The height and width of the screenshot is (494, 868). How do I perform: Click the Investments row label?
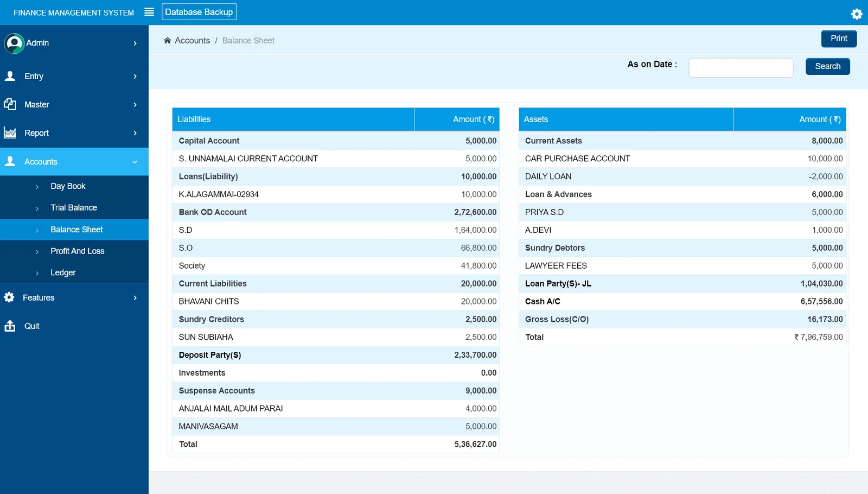point(202,373)
